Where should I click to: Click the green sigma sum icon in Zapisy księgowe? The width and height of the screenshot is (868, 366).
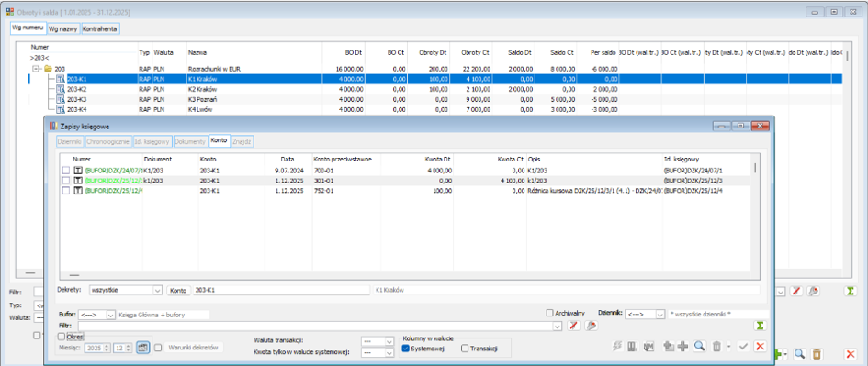760,327
